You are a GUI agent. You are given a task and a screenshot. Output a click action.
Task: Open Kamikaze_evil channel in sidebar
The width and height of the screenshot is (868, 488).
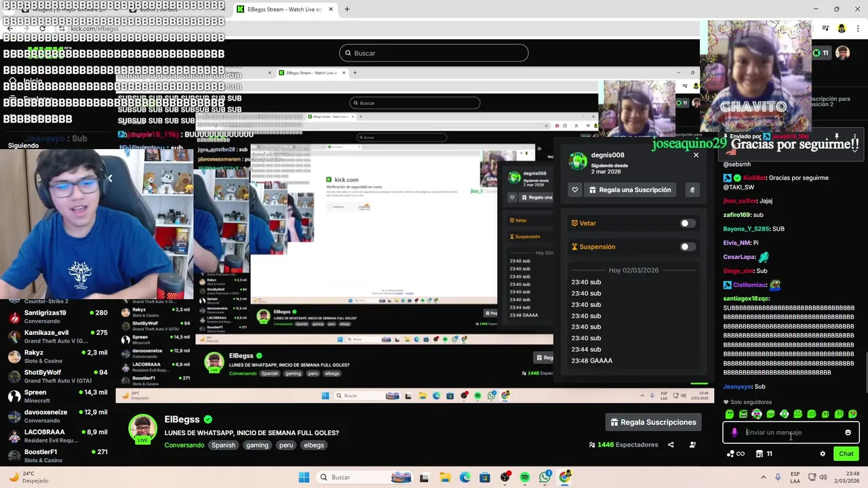[58, 336]
